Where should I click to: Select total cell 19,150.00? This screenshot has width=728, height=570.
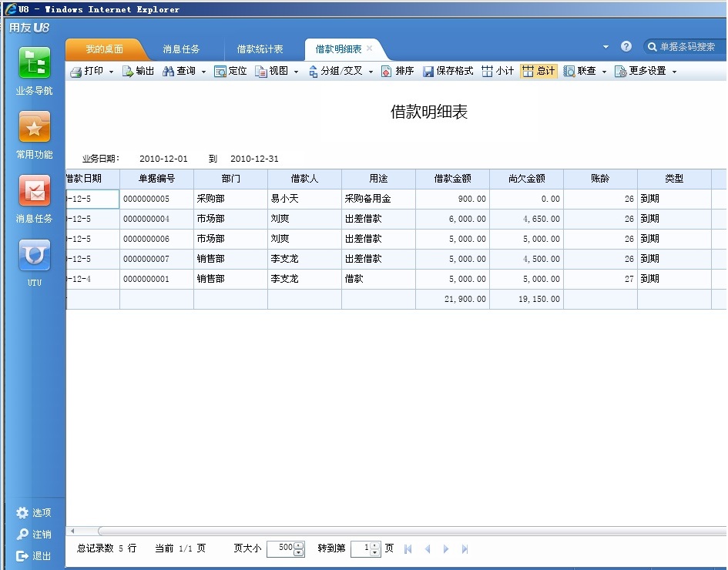tap(526, 300)
